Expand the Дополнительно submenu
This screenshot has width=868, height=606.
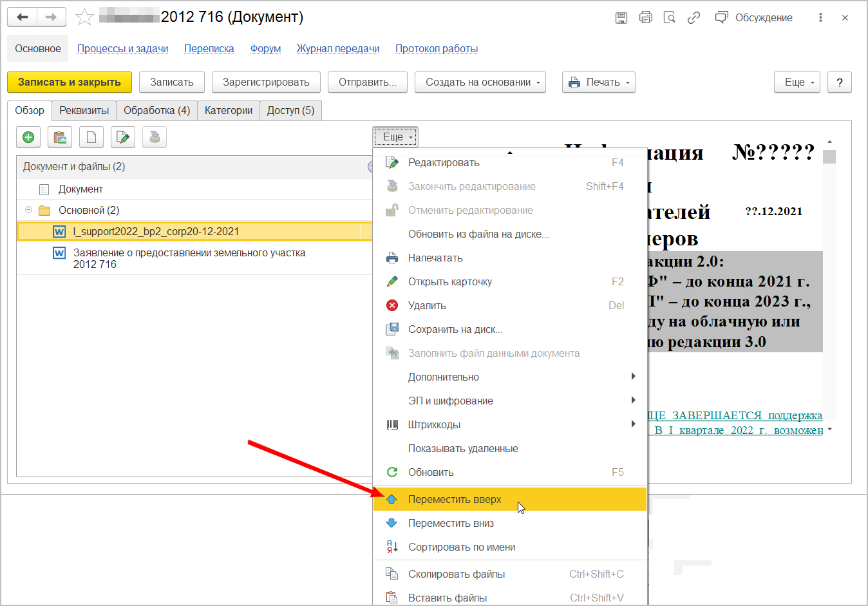[x=510, y=377]
